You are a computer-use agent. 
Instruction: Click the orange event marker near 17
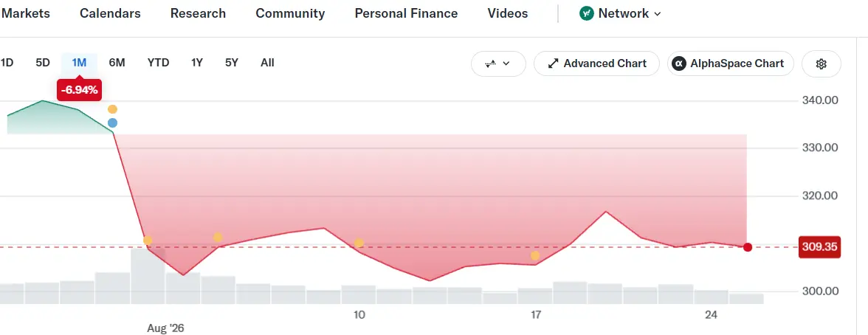point(534,255)
